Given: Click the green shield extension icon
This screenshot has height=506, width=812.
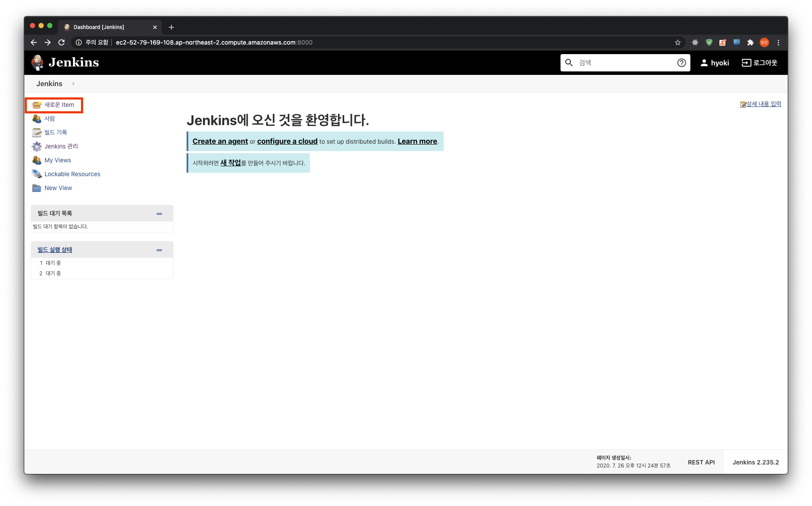Looking at the screenshot, I should pos(709,42).
